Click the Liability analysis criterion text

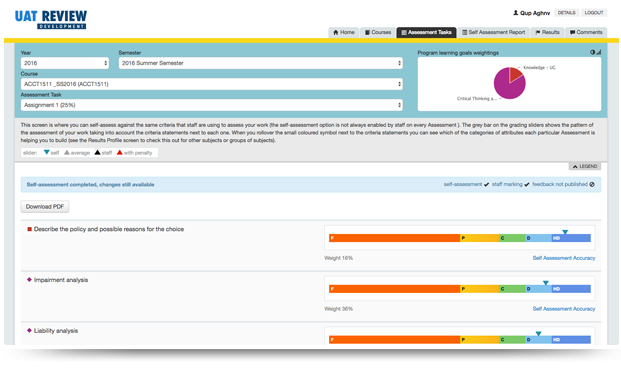pos(56,330)
